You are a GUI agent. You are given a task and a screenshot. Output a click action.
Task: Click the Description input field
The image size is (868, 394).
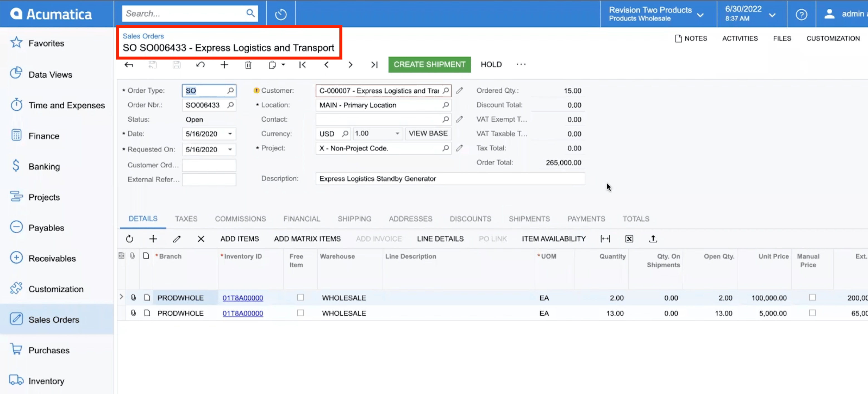(x=450, y=178)
